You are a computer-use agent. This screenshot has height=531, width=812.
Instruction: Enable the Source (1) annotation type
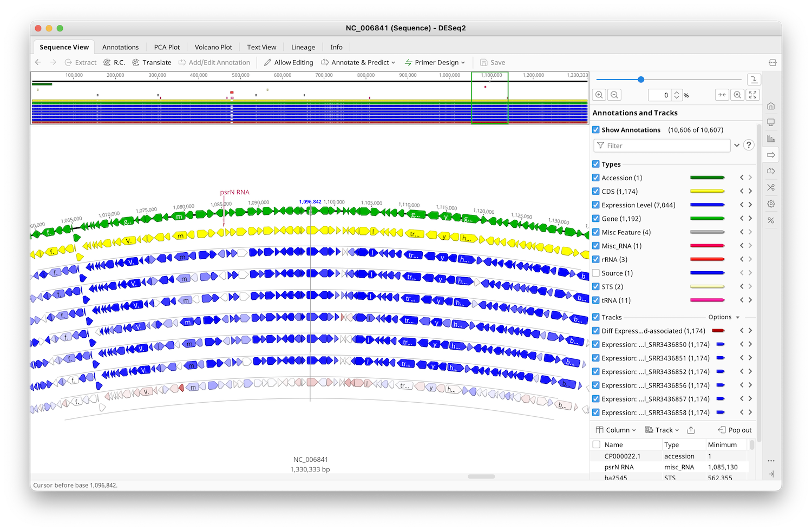pyautogui.click(x=596, y=273)
